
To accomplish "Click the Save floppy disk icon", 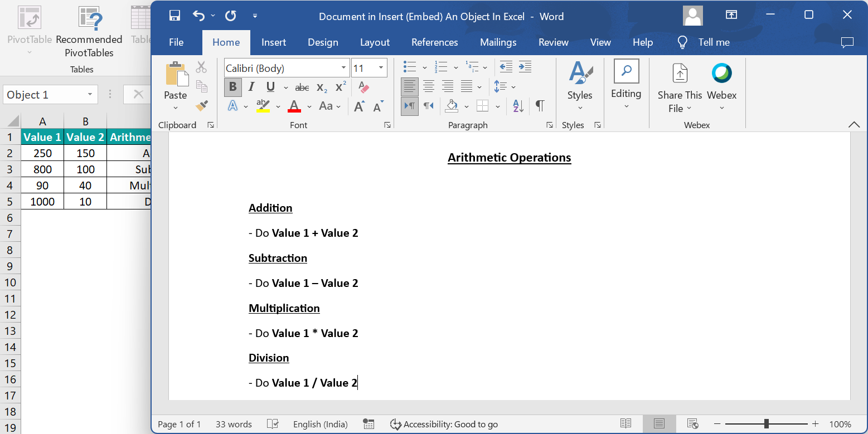I will point(174,16).
